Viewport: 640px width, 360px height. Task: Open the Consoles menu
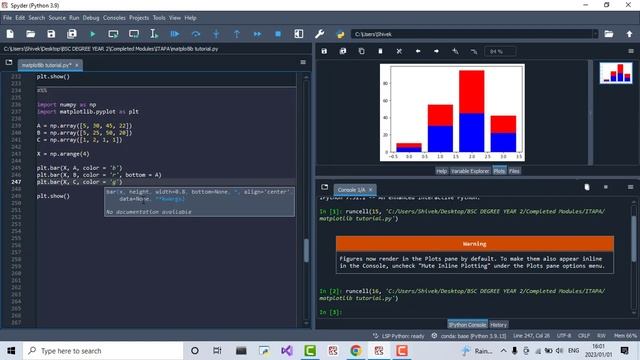(114, 18)
